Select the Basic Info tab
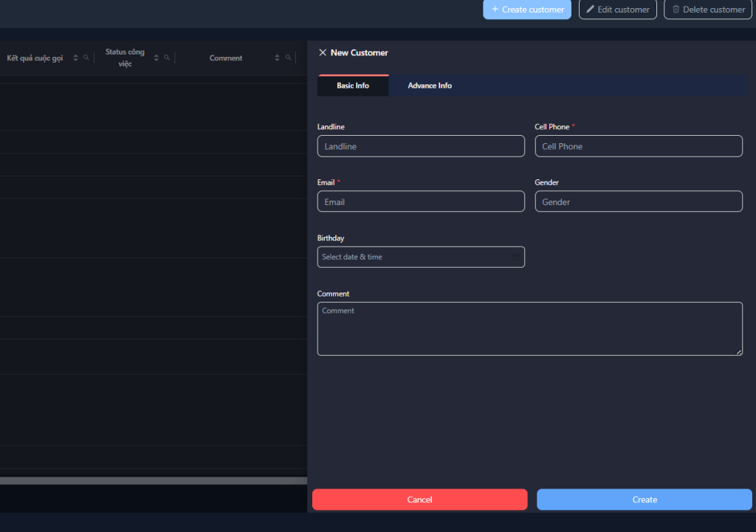 point(353,86)
